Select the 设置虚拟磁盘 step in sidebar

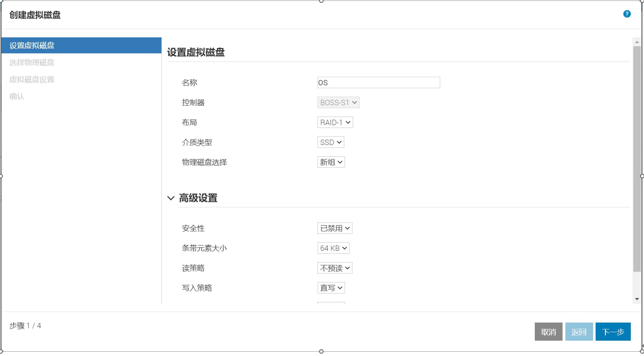[32, 45]
